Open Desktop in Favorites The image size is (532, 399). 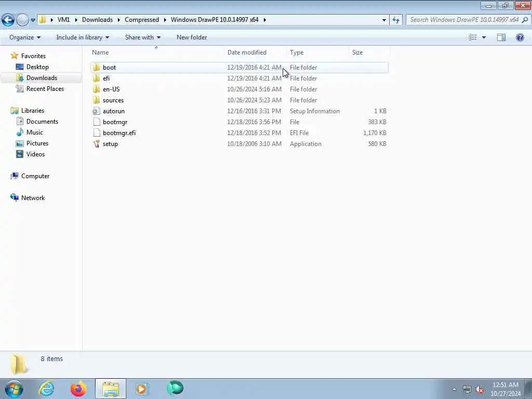37,67
